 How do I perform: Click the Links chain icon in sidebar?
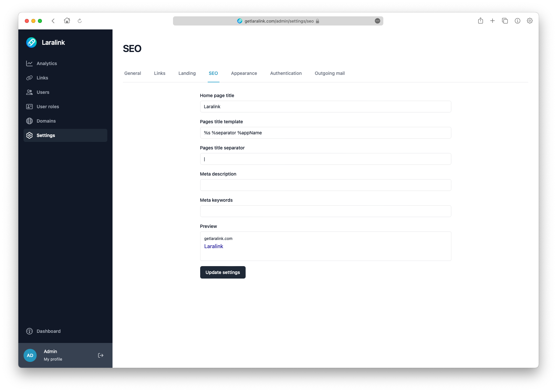29,78
